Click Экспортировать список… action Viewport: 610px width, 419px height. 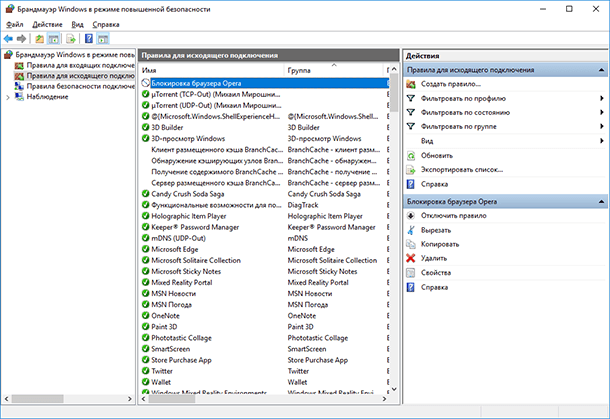tap(462, 170)
